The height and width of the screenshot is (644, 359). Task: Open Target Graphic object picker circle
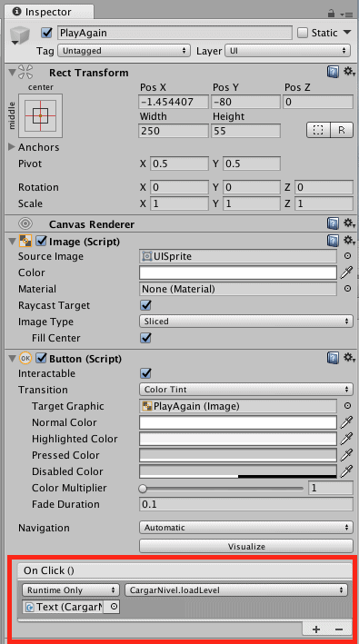point(347,406)
